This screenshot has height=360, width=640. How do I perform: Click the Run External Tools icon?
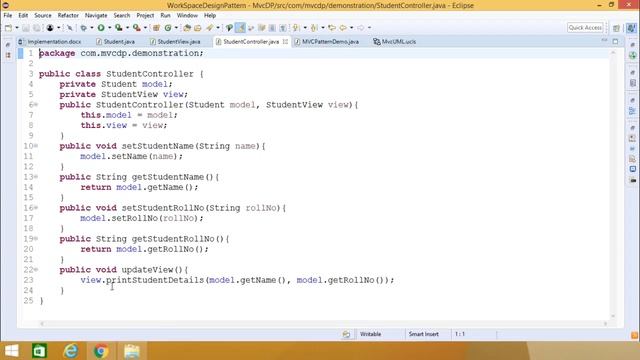coord(137,28)
